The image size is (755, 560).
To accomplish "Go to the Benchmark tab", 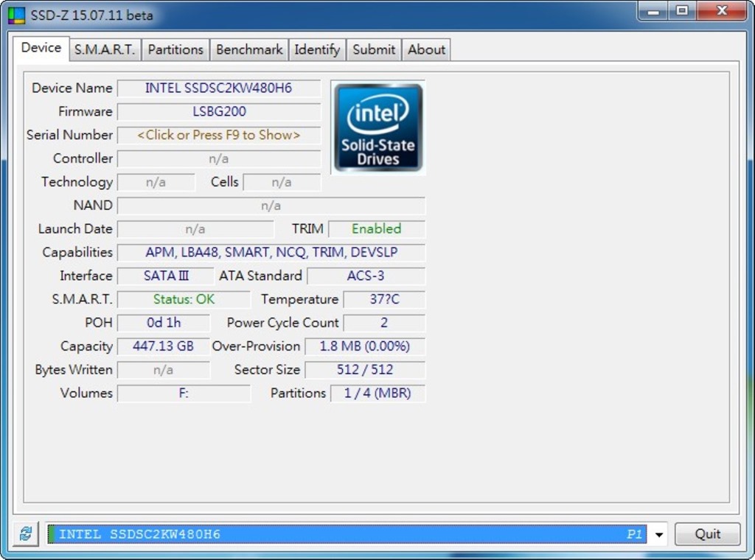I will point(249,49).
